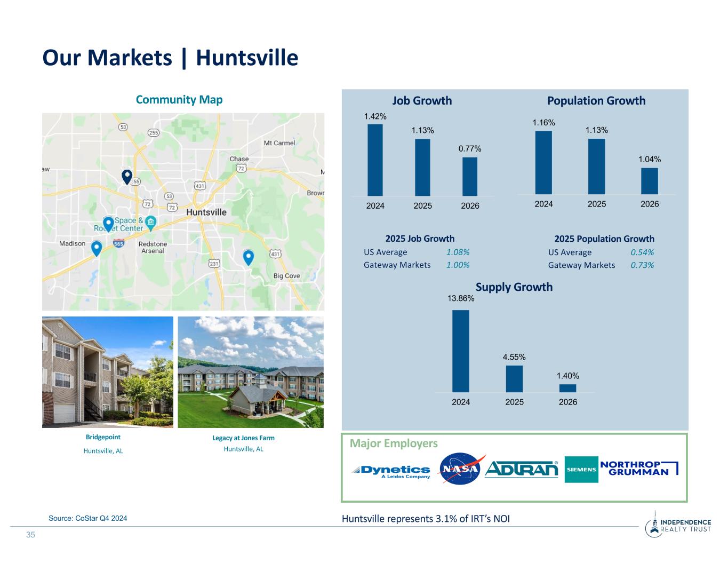Viewport: 728px width, 563px height.
Task: Click the "Our Markets | Huntsville" title
Action: (x=170, y=58)
